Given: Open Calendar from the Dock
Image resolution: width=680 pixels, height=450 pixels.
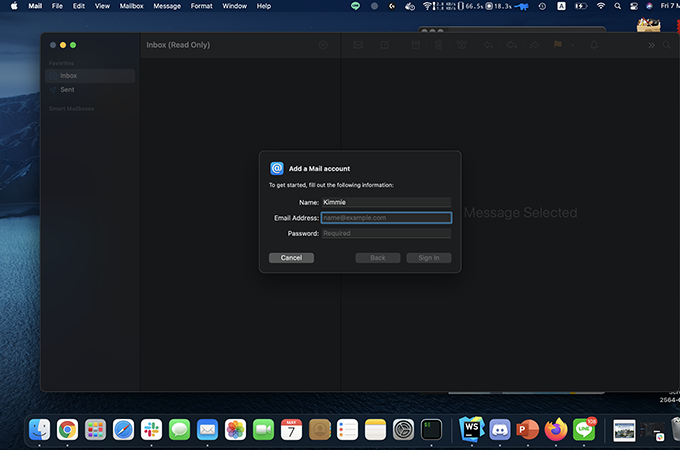Looking at the screenshot, I should point(291,430).
